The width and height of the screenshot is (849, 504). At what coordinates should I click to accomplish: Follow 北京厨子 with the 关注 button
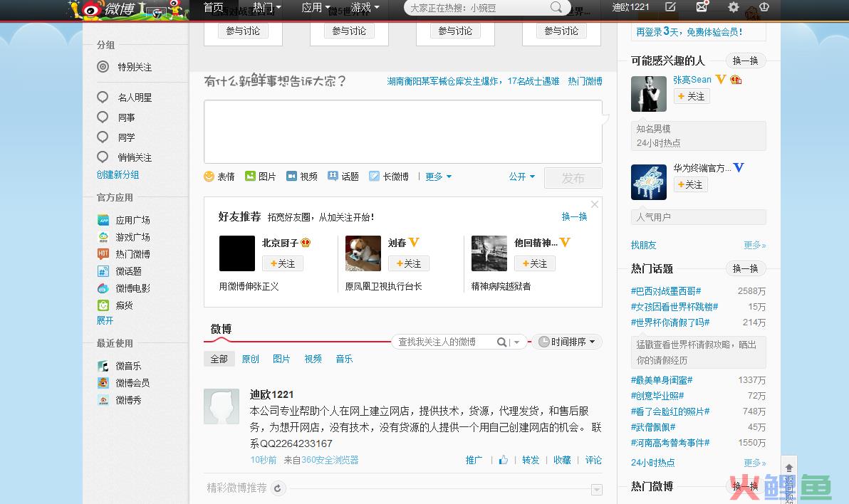[x=283, y=263]
